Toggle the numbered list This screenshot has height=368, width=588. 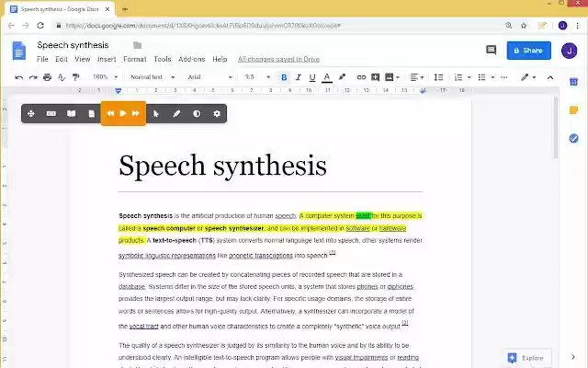coord(458,77)
